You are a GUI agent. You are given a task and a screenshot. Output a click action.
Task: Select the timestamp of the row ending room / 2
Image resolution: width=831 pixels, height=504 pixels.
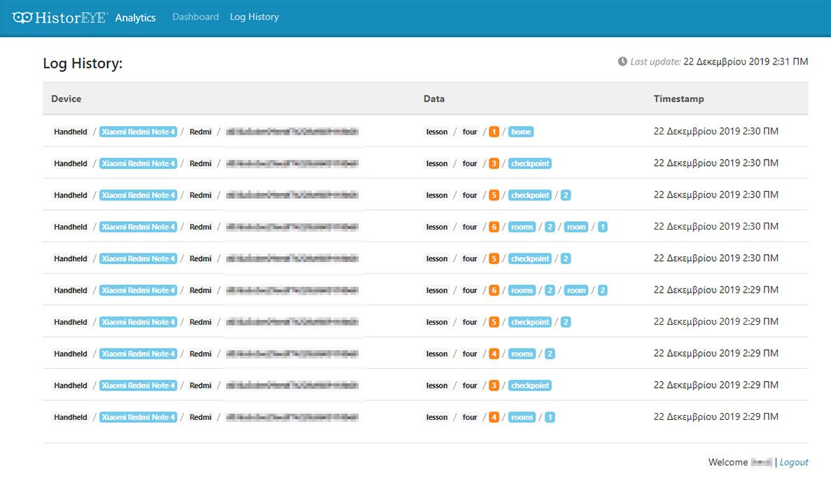[715, 290]
